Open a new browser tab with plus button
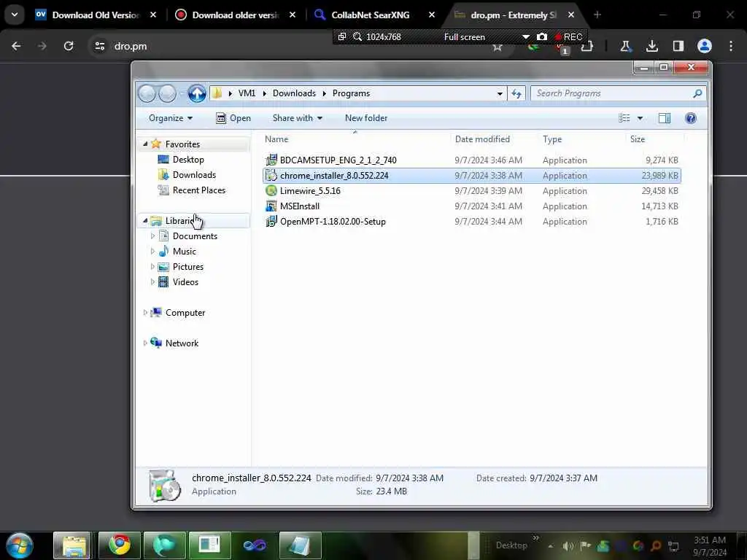This screenshot has width=747, height=560. (597, 15)
